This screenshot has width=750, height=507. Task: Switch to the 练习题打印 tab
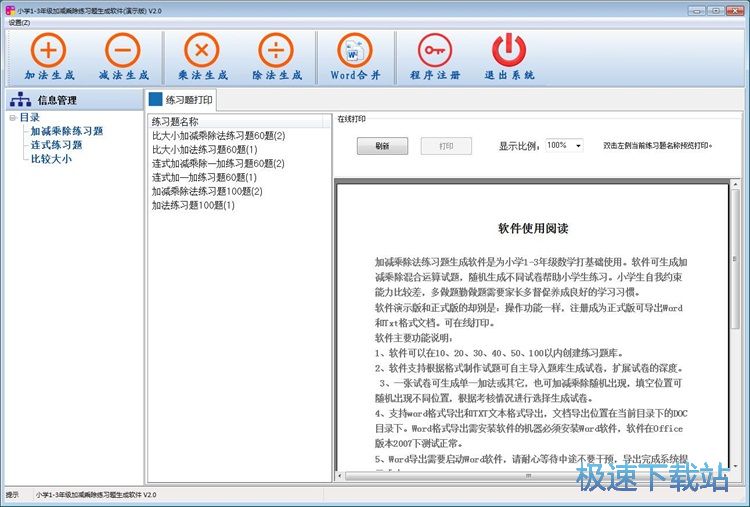[181, 100]
